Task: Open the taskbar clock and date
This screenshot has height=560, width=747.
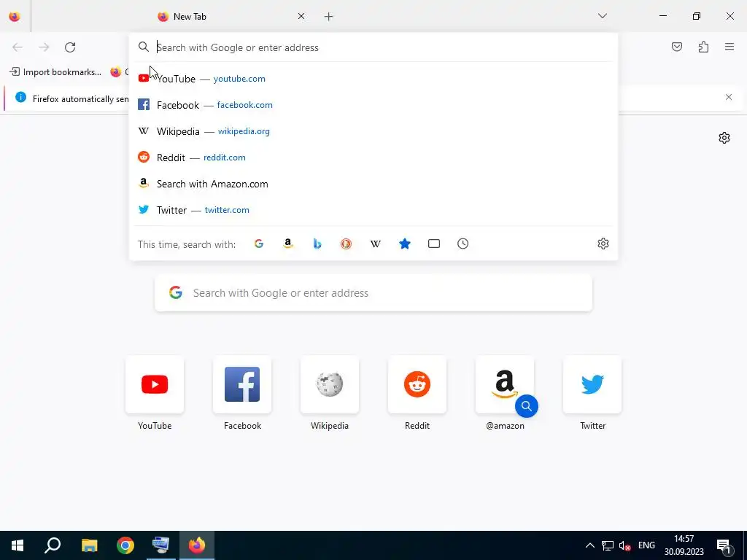Action: (684, 545)
